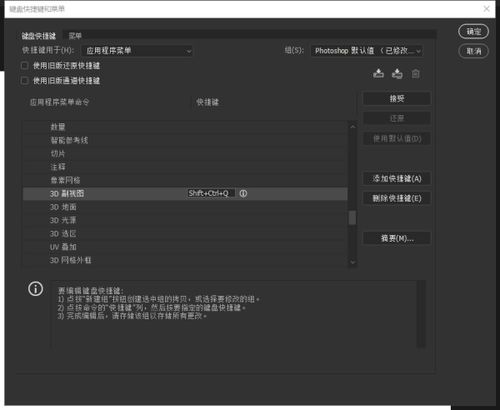The image size is (500, 410).
Task: Click the 使用默认值(D) button
Action: (x=397, y=138)
